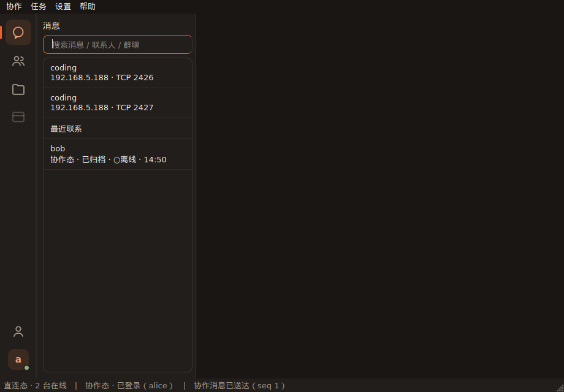Viewport: 564px width, 392px height.
Task: Open the Contacts people icon in sidebar
Action: (18, 61)
